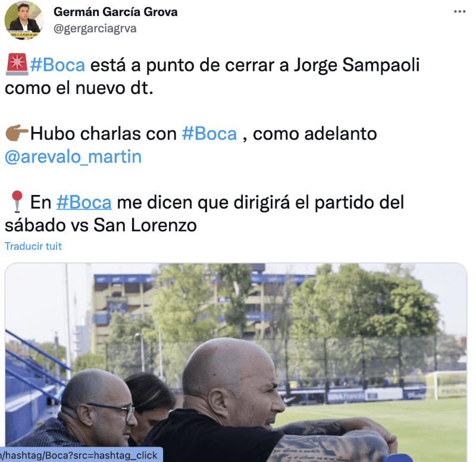The width and height of the screenshot is (476, 462).
Task: Click the pointing hand emoji
Action: (17, 133)
